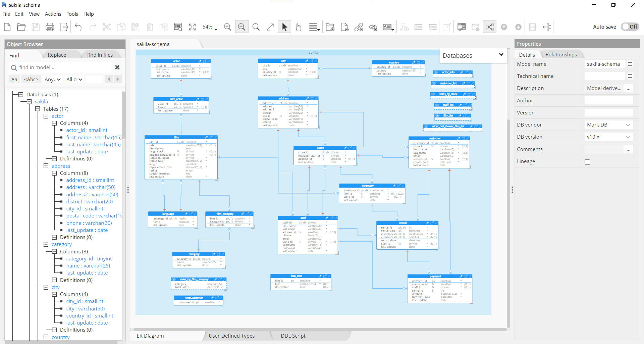This screenshot has height=344, width=644.
Task: Print the diagram using the printer icon
Action: 50,27
